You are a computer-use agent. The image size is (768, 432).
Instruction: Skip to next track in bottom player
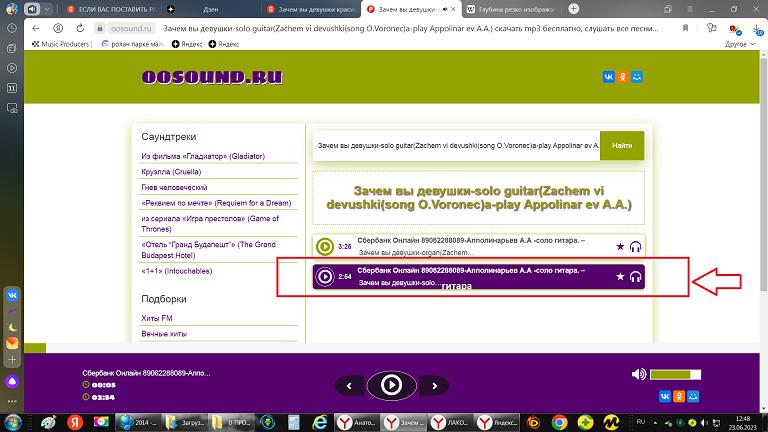pos(434,386)
